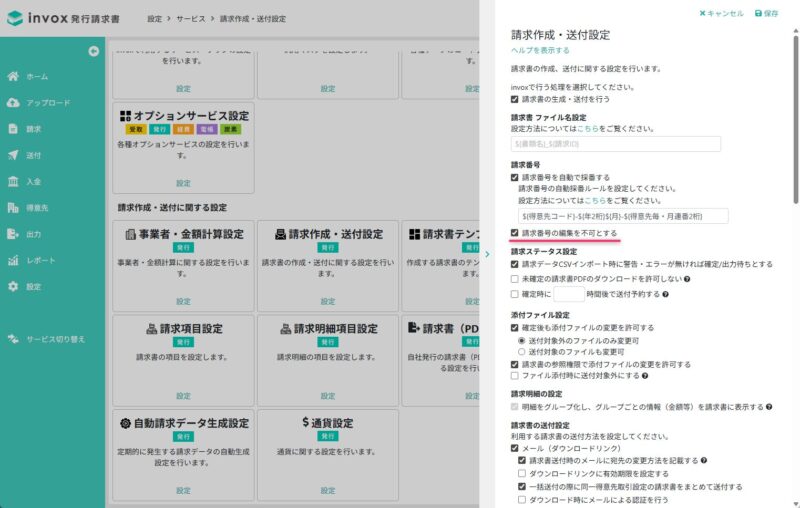Click the gear icon for 設定
The image size is (800, 508).
(x=13, y=287)
